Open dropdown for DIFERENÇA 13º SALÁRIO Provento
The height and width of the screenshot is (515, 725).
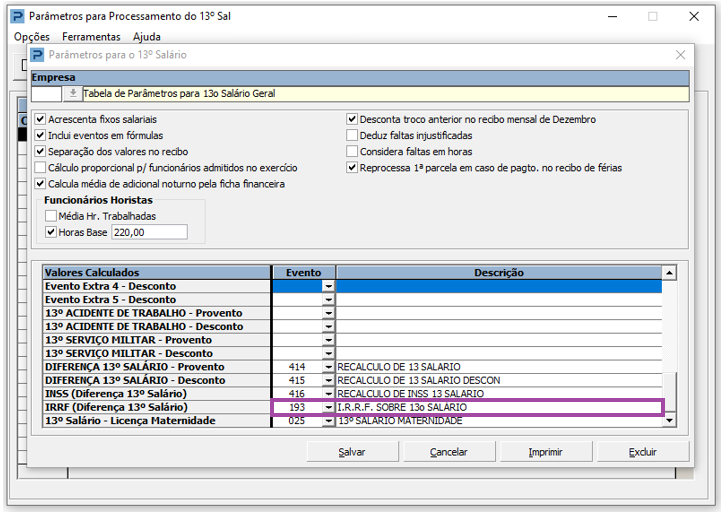coord(328,367)
